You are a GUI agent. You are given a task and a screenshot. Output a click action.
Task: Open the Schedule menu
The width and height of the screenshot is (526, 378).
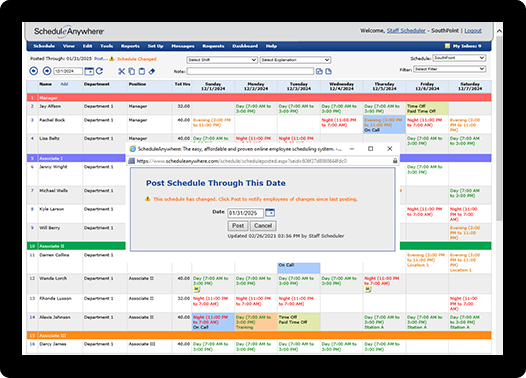(44, 46)
